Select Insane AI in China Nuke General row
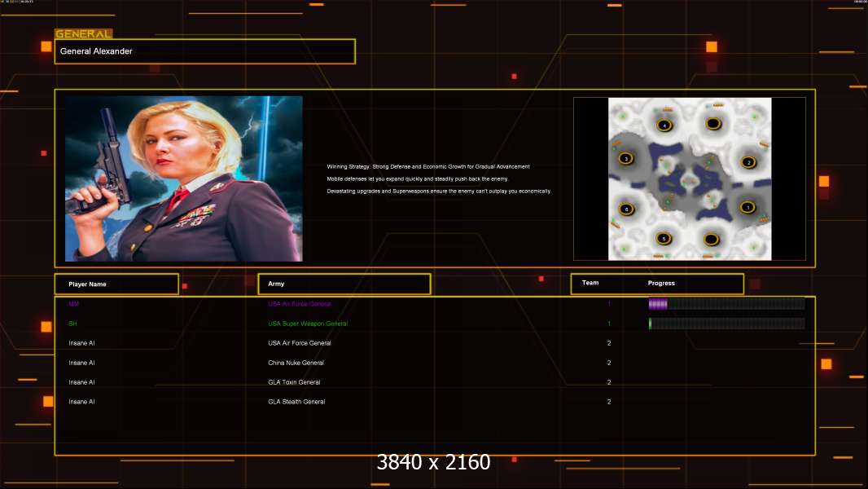This screenshot has height=489, width=868. tap(81, 363)
